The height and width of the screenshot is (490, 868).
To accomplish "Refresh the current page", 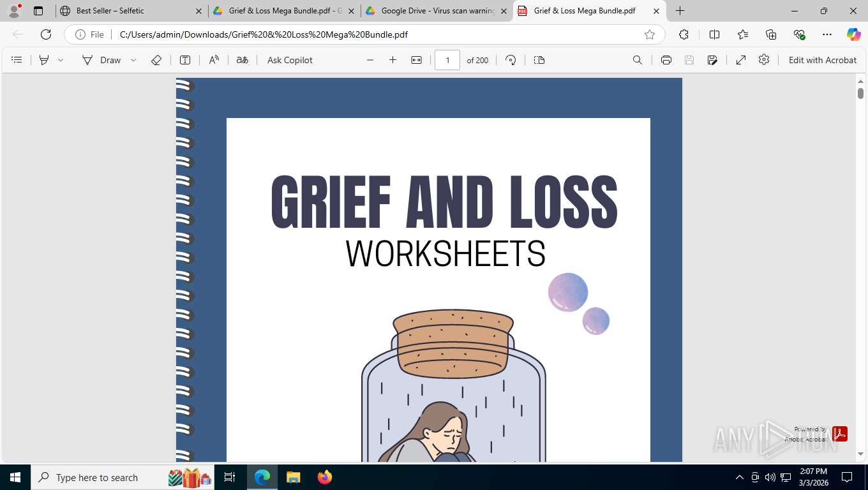I will (46, 34).
